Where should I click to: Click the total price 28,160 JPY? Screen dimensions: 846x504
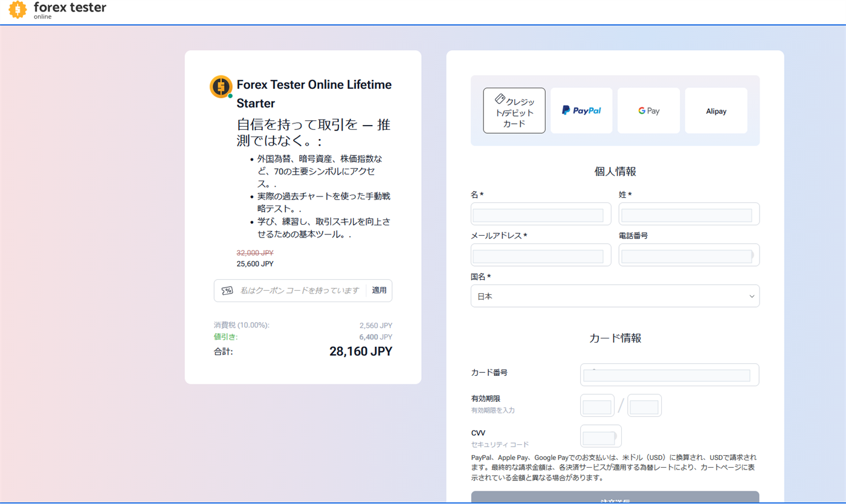pos(361,351)
